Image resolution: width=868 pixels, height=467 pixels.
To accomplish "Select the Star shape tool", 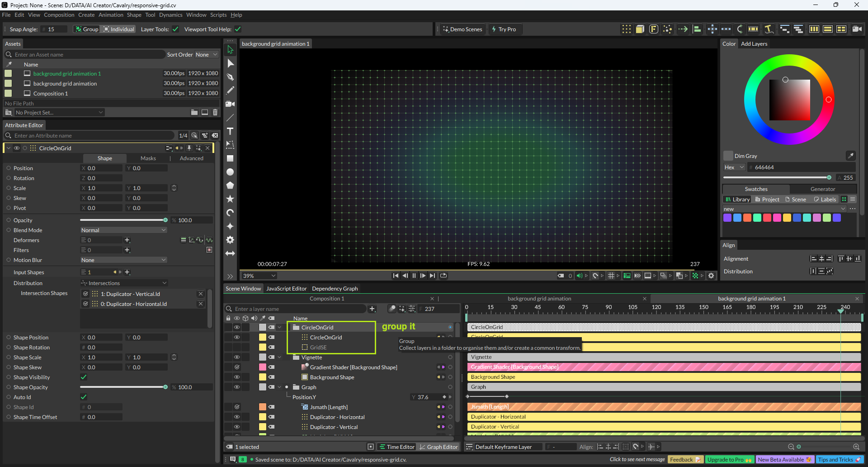I will 230,199.
